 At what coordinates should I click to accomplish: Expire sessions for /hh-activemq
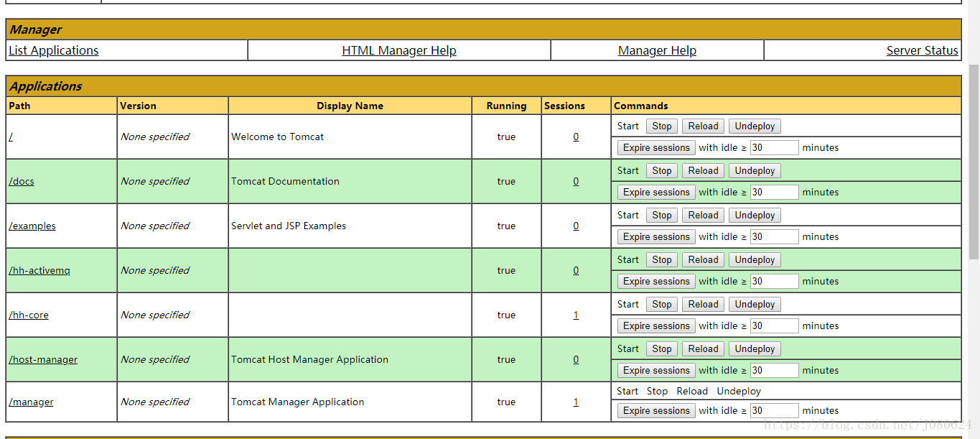click(x=656, y=282)
